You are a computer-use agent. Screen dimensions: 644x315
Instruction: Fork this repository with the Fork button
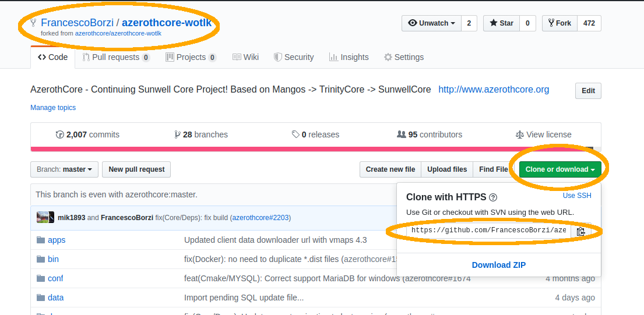coord(560,23)
